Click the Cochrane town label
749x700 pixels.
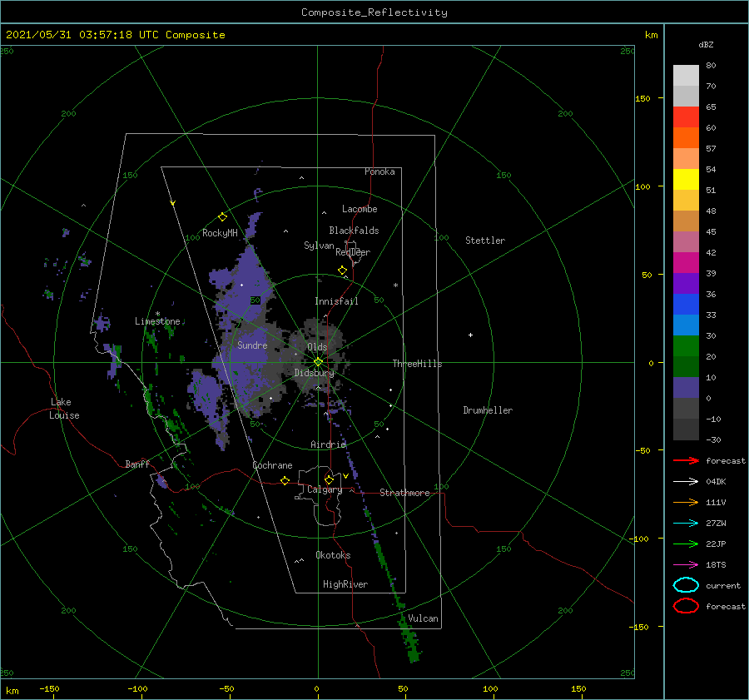pyautogui.click(x=272, y=465)
